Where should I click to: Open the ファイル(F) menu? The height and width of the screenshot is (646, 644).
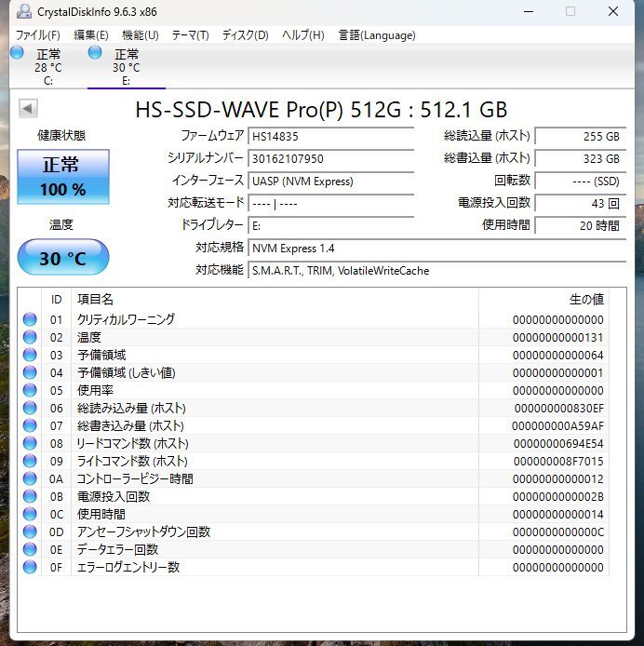point(38,35)
